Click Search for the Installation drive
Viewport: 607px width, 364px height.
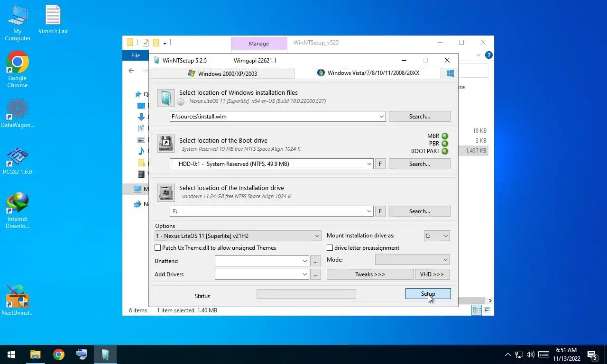(419, 211)
